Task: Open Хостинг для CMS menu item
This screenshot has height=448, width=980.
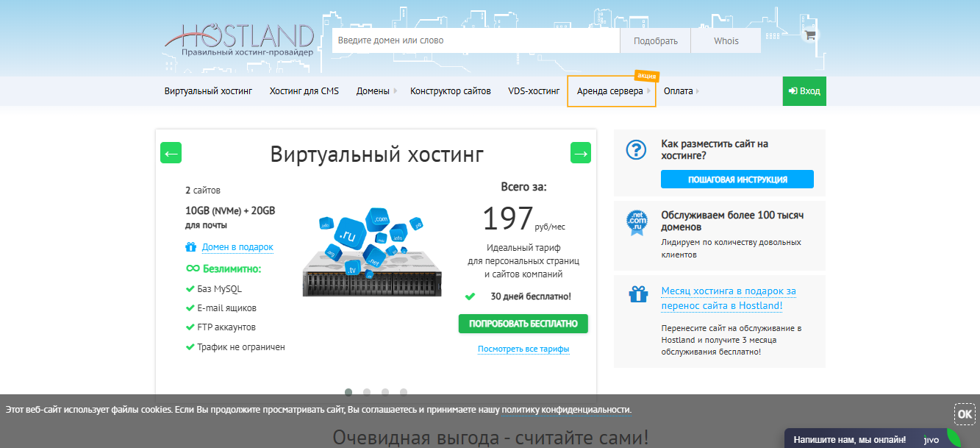Action: tap(304, 91)
